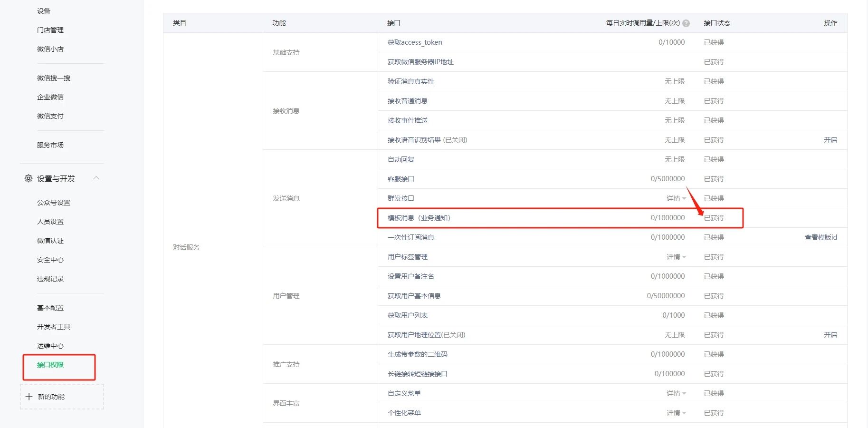
Task: Click the highlighted 模板消息（业务通知）row
Action: (x=420, y=217)
